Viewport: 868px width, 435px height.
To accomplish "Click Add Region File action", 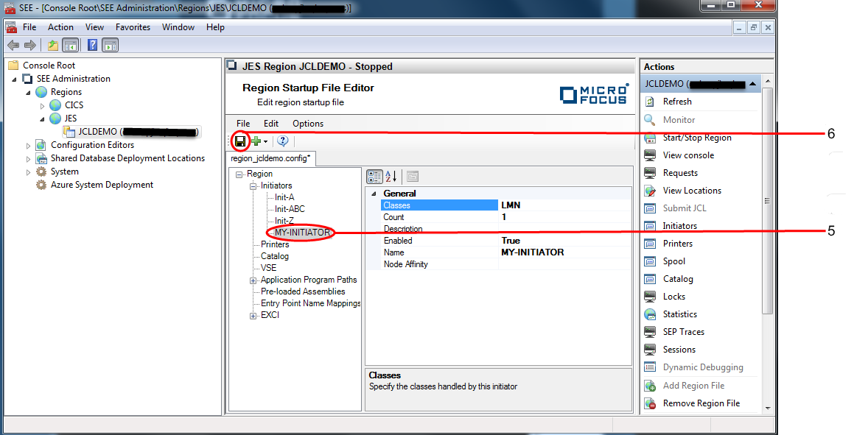I will click(693, 386).
